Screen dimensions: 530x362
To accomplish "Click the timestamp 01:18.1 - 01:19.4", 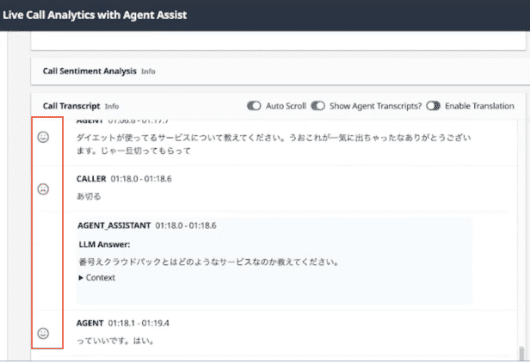I will [139, 323].
